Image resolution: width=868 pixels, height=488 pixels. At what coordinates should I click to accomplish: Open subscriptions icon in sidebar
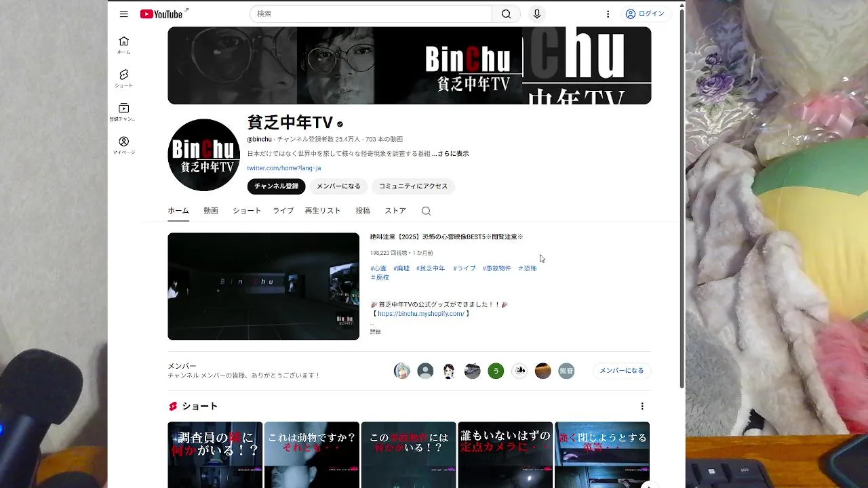coord(123,112)
